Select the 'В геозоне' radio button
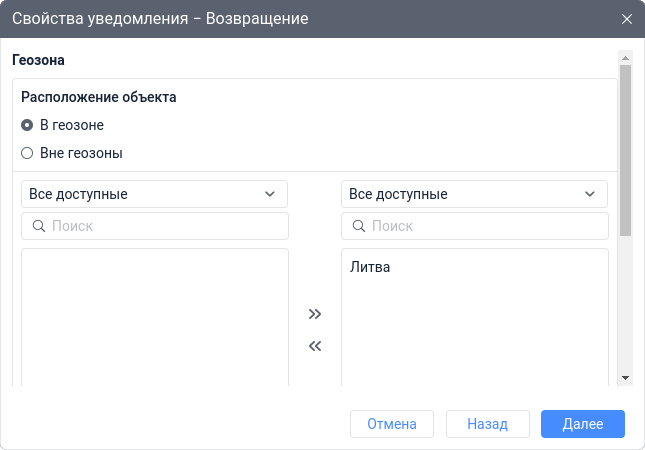Screen dimensions: 645x450 tap(27, 125)
